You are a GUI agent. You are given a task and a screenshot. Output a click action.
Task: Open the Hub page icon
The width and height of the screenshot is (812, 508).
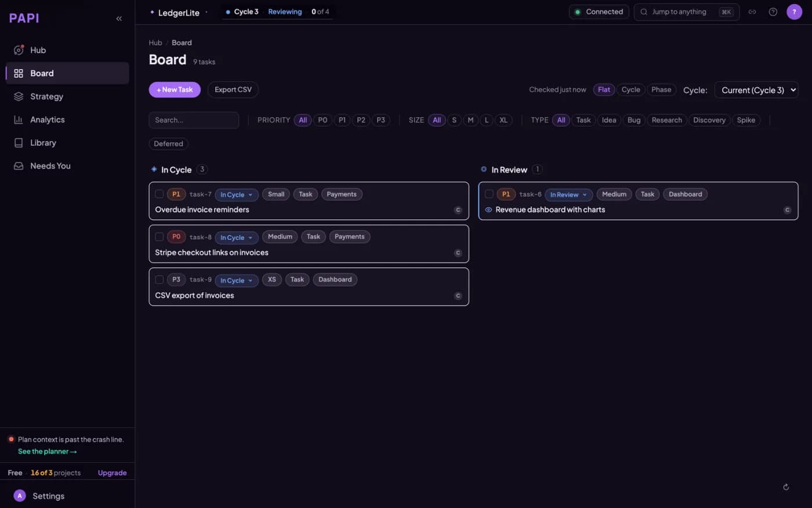pos(19,50)
